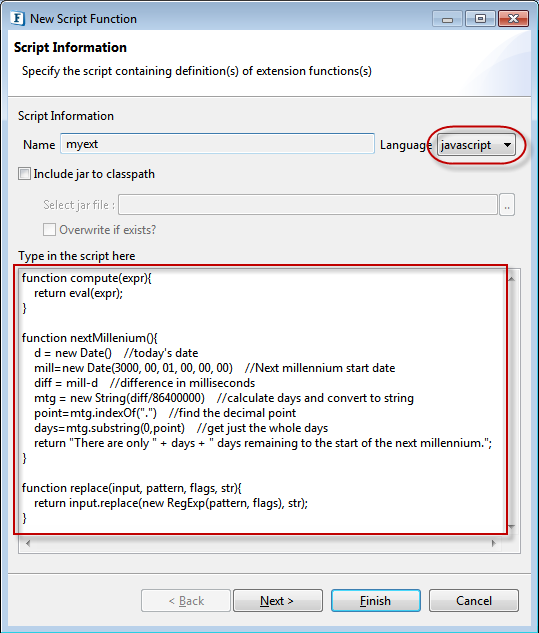The height and width of the screenshot is (633, 539).
Task: Click horizontal scrollbar right arrow
Action: click(493, 543)
